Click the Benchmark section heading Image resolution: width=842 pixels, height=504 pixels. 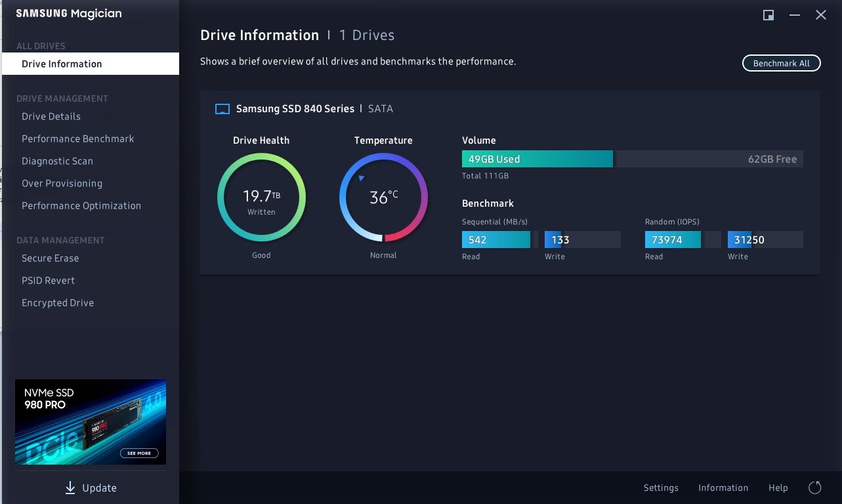pyautogui.click(x=488, y=203)
